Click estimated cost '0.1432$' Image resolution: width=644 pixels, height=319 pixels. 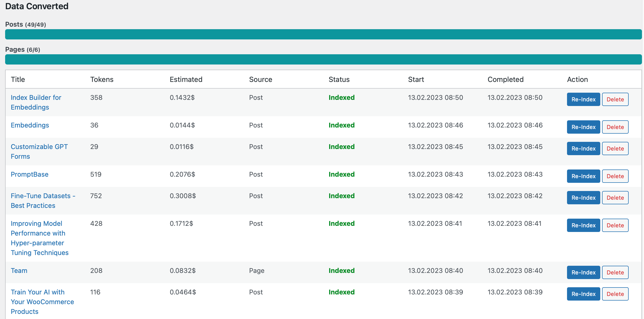[182, 98]
